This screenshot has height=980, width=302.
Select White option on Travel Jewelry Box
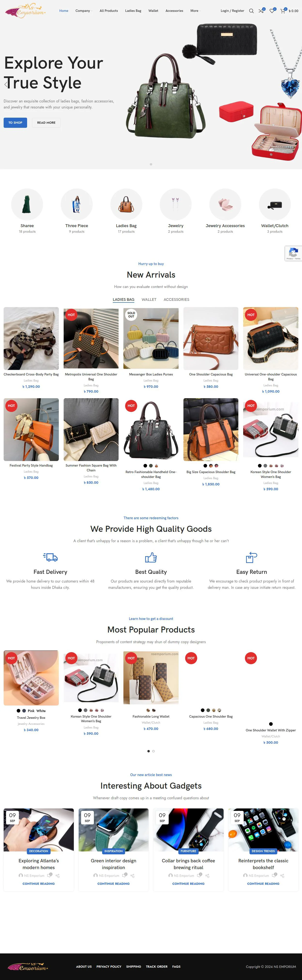[41, 711]
